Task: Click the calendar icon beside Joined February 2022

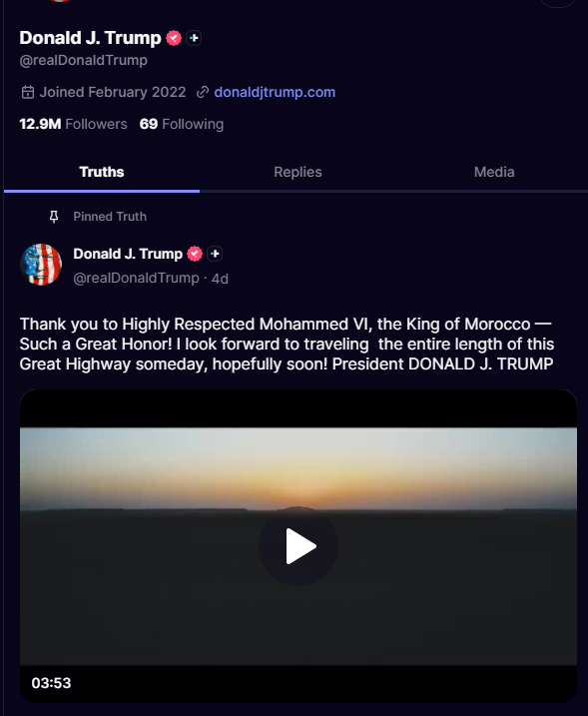Action: [28, 92]
